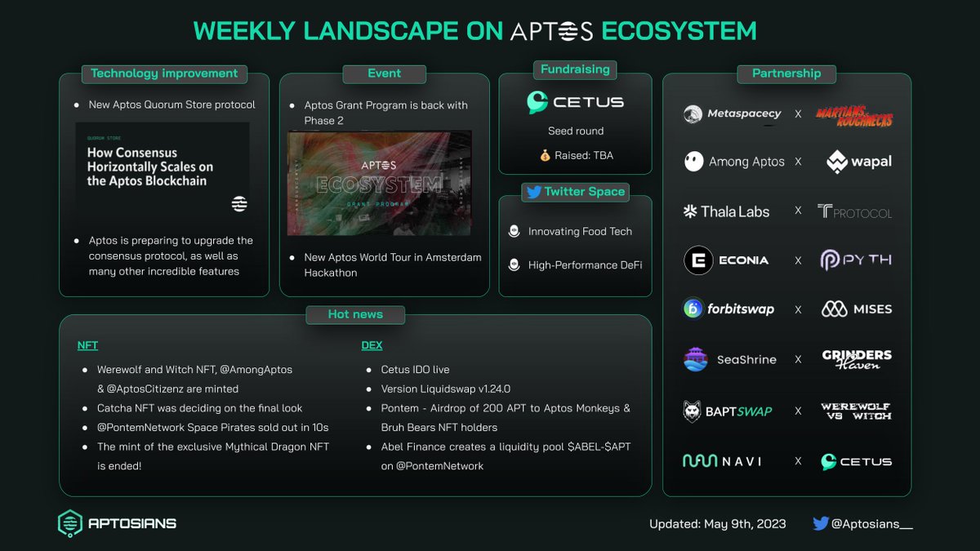Click the Martians Roughnecks logo
This screenshot has height=551, width=980.
854,117
